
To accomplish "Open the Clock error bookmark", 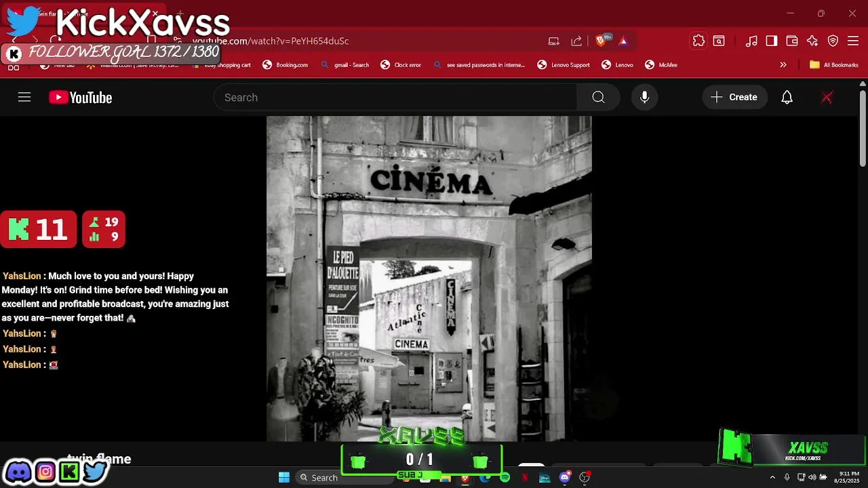I will (x=401, y=65).
